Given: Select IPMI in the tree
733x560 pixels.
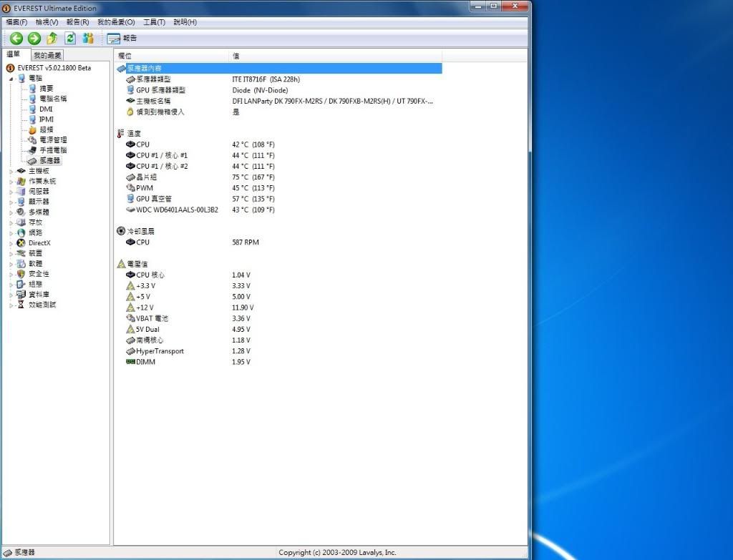Looking at the screenshot, I should 47,119.
